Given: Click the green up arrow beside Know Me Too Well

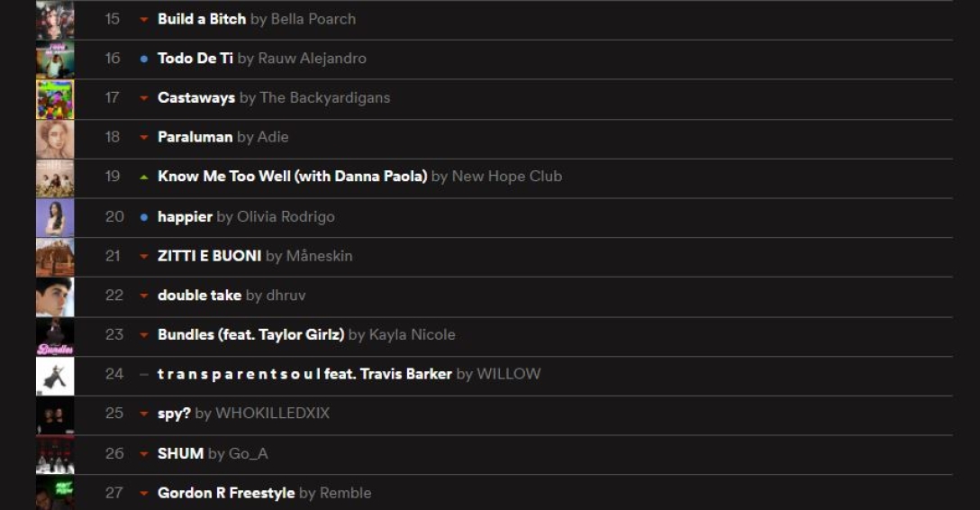Looking at the screenshot, I should 144,177.
